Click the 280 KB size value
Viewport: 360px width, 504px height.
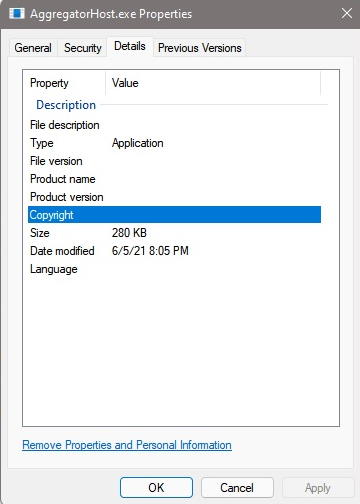[129, 233]
